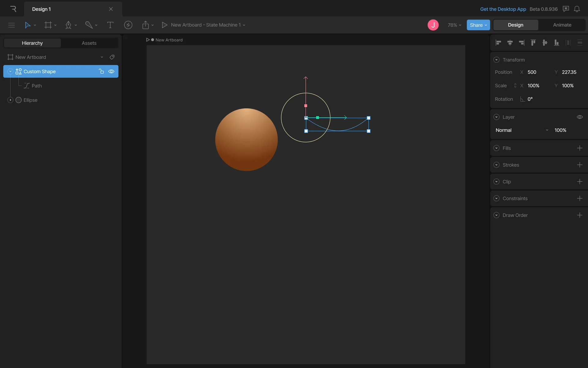
Task: Expand the Ellipse tree item
Action: click(10, 100)
